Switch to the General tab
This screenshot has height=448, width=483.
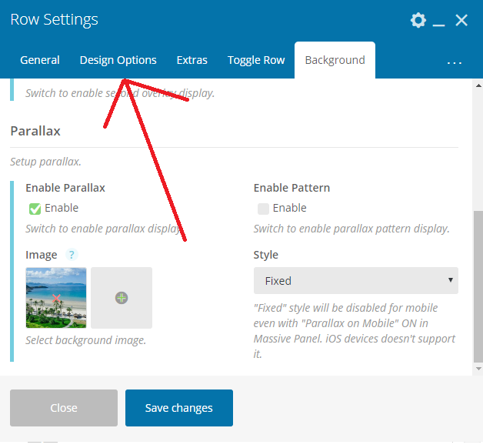coord(40,60)
